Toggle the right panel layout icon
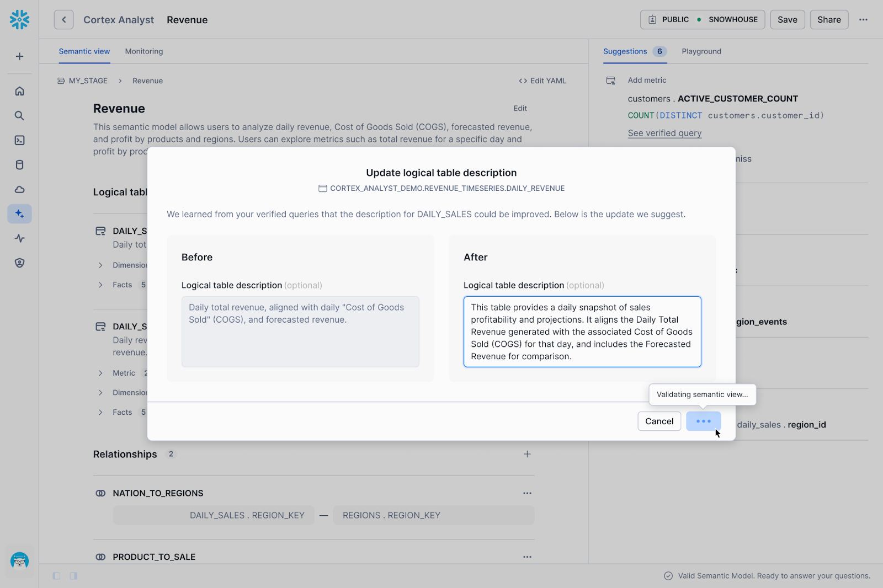This screenshot has width=883, height=588. click(x=73, y=576)
